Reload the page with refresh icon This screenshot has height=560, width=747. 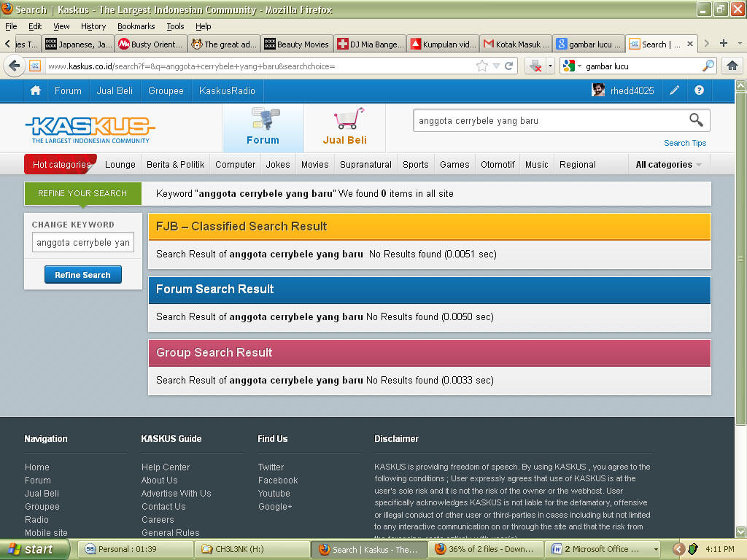click(x=508, y=66)
